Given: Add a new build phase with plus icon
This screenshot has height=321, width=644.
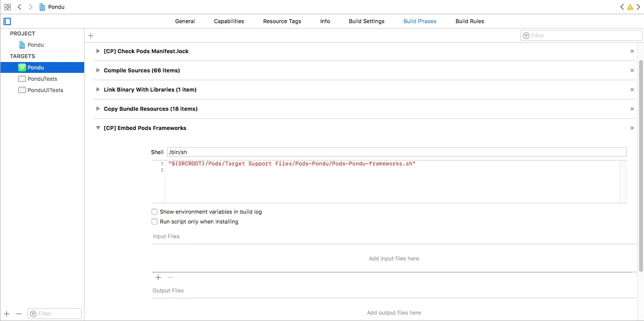Looking at the screenshot, I should click(91, 35).
